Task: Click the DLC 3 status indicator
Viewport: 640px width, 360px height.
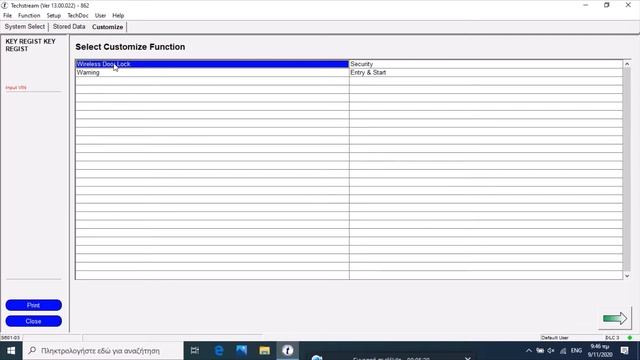Action: (611, 338)
